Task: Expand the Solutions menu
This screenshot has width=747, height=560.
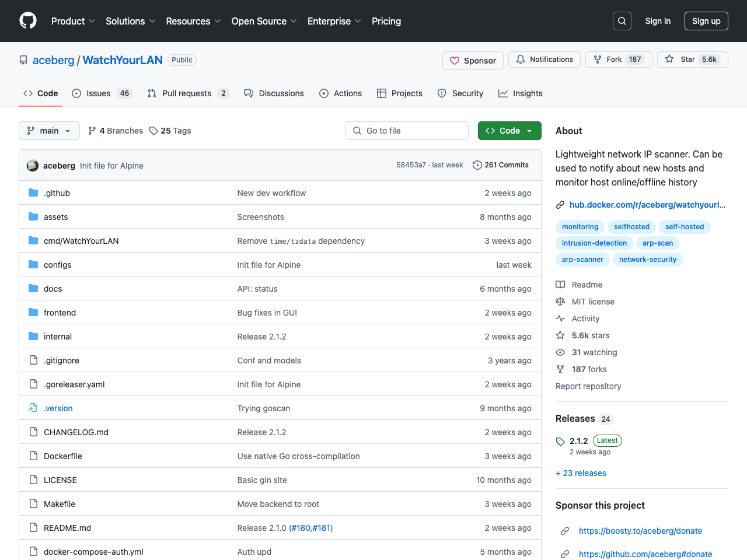Action: click(x=131, y=21)
